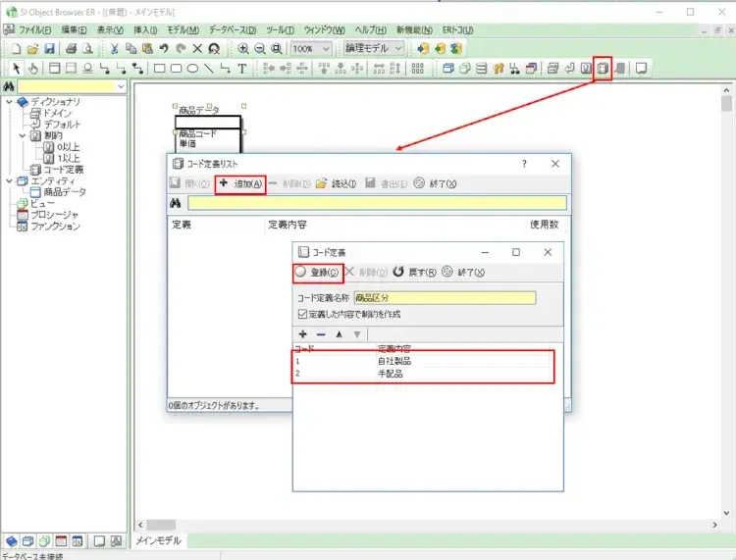Viewport: 736px width, 560px height.
Task: Select the ellipse shape tool
Action: (192, 69)
